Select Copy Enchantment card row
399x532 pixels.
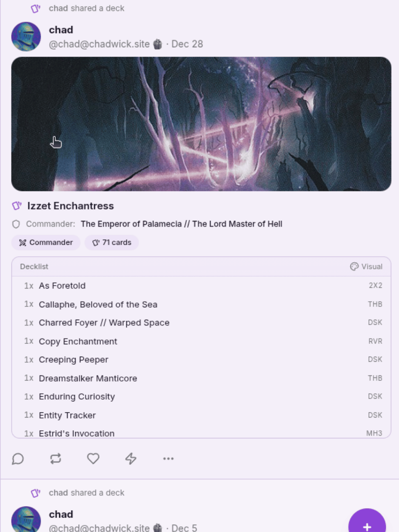[x=201, y=341]
